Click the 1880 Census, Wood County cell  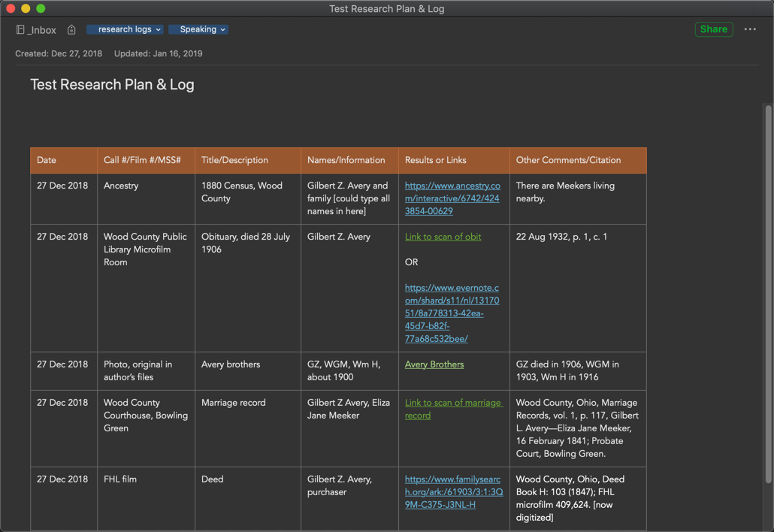point(242,192)
